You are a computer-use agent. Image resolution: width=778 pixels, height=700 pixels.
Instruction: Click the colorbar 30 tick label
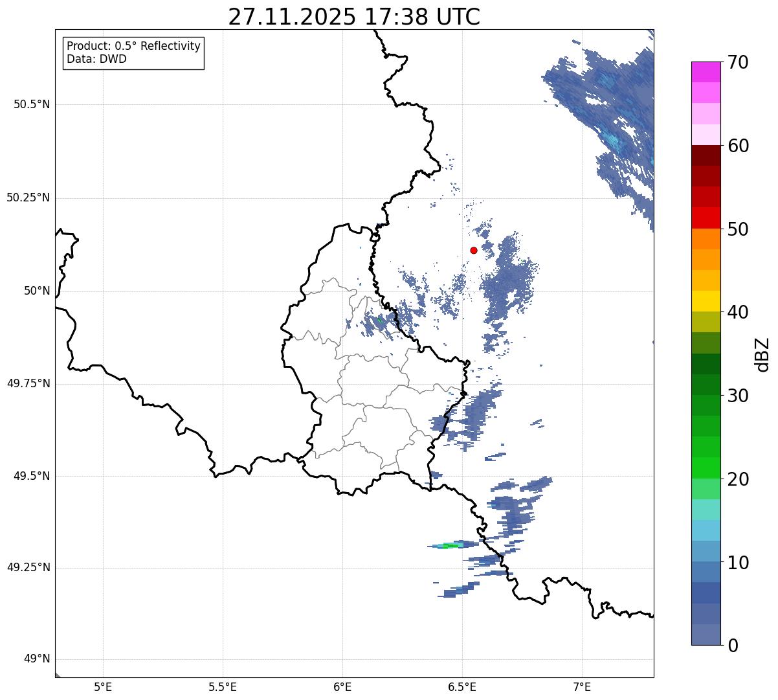click(738, 396)
